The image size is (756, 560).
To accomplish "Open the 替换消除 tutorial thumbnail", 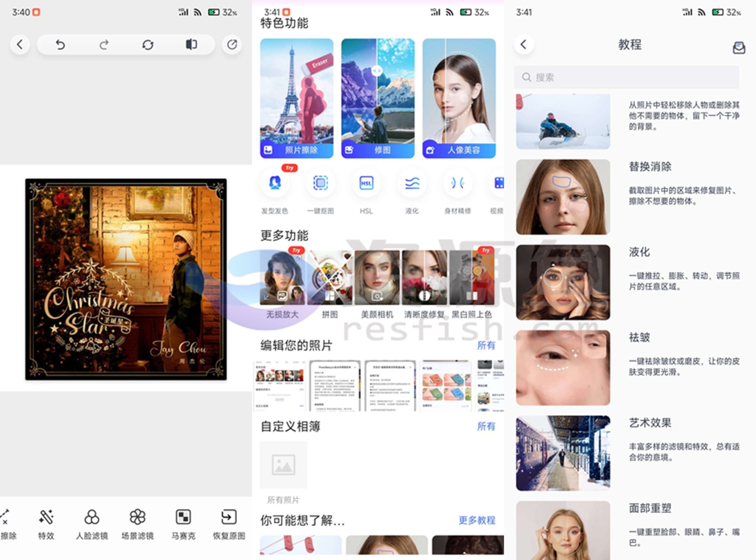I will point(563,197).
